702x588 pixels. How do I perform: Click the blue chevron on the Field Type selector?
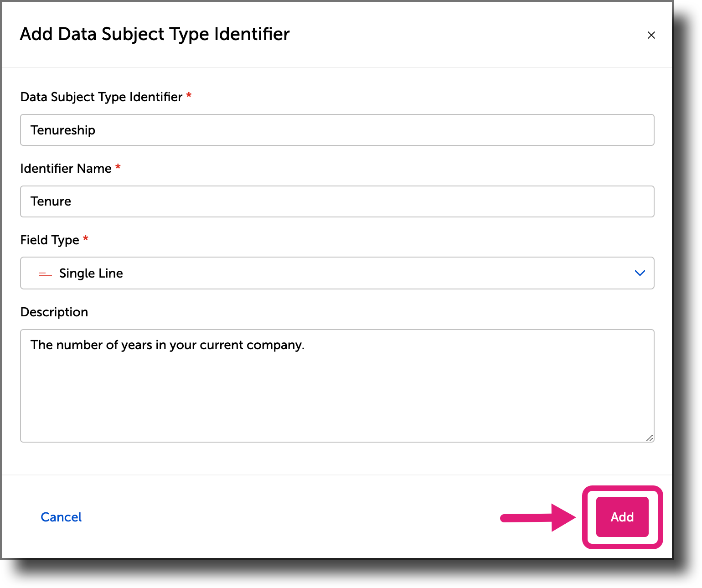coord(640,273)
